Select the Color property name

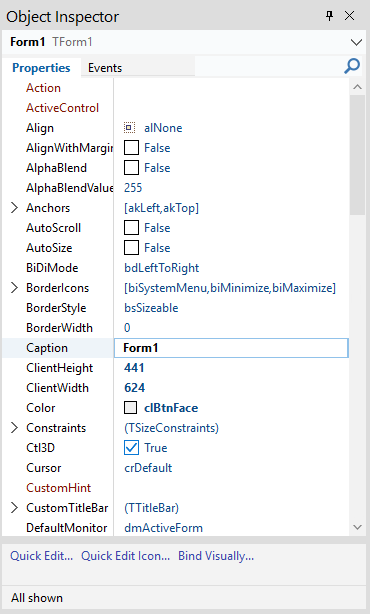pos(41,408)
